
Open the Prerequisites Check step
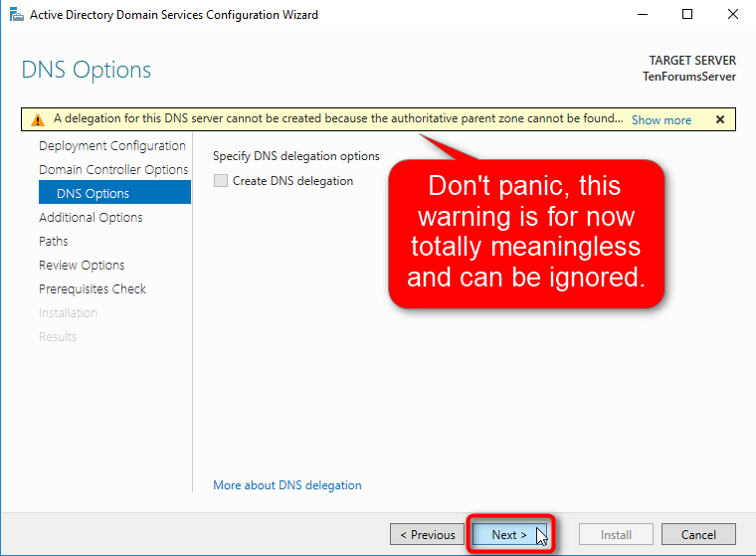coord(93,288)
